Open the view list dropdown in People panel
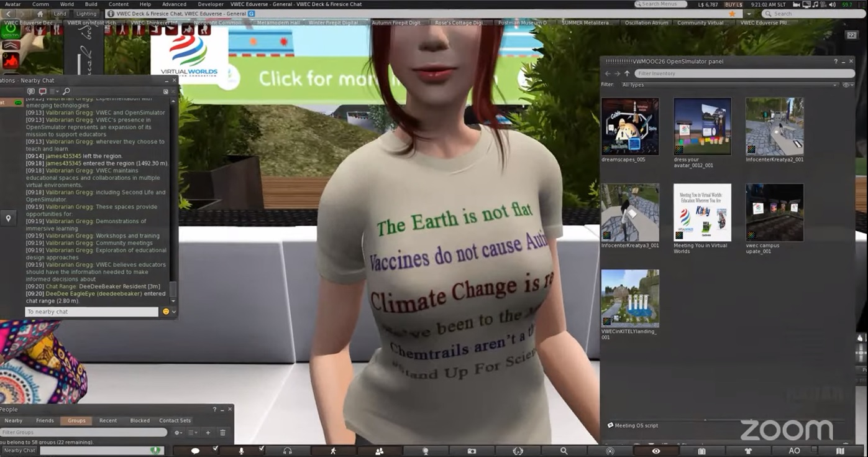Image resolution: width=868 pixels, height=457 pixels. [193, 433]
